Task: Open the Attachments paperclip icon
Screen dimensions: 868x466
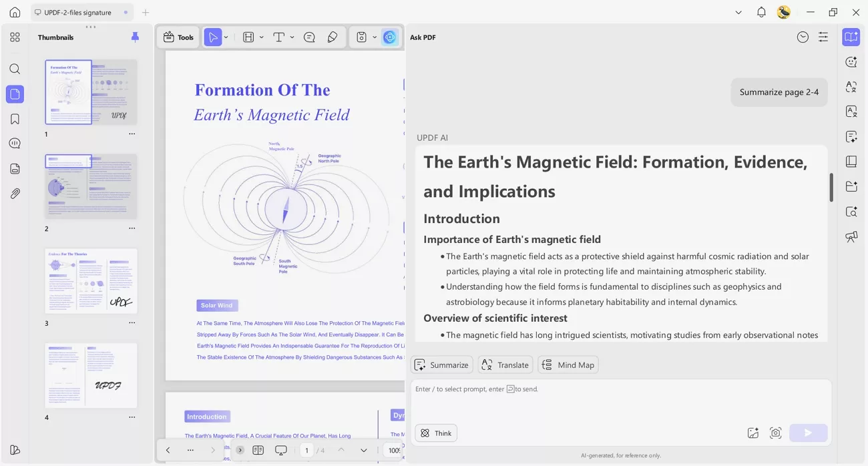Action: [15, 194]
